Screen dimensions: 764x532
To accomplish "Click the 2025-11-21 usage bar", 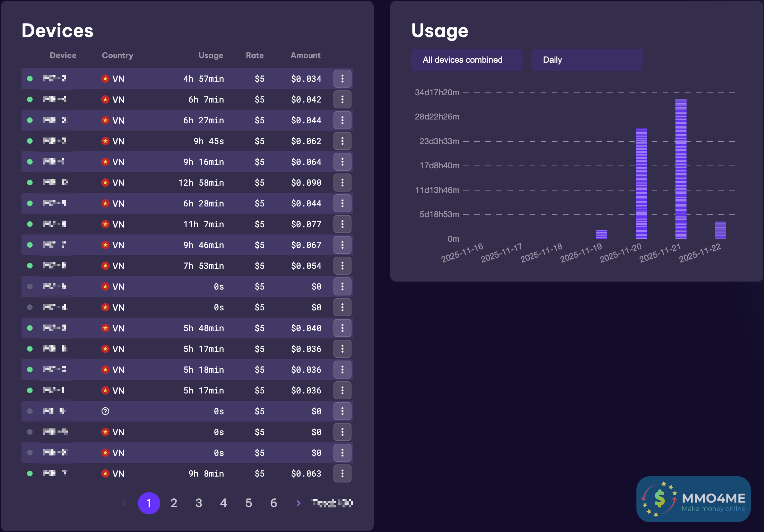I will [681, 169].
